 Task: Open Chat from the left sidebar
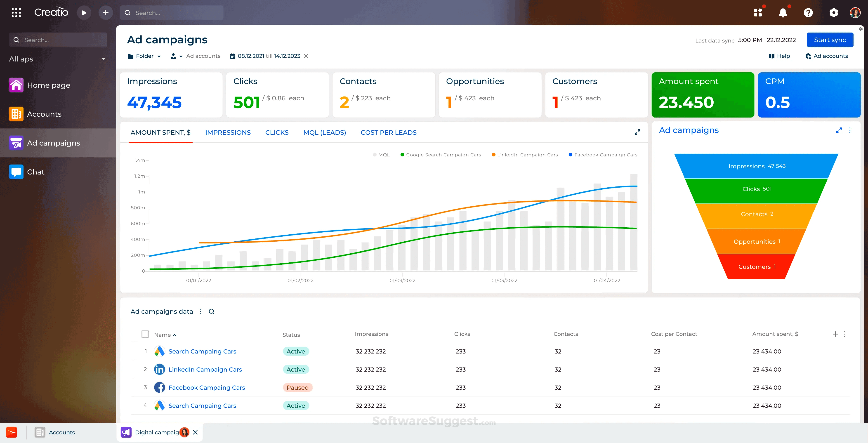point(36,172)
